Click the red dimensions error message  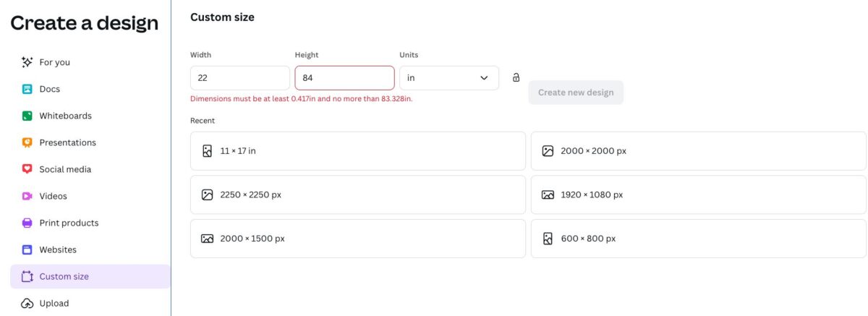tap(302, 98)
